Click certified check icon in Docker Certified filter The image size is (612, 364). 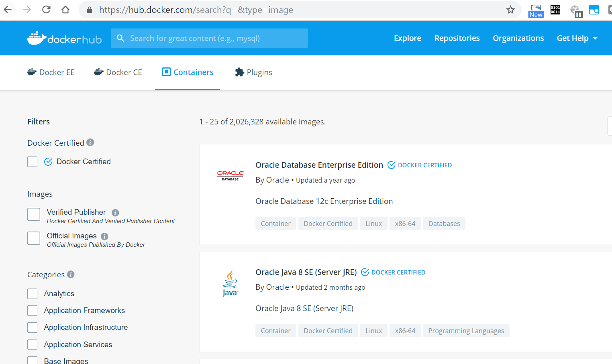(48, 162)
